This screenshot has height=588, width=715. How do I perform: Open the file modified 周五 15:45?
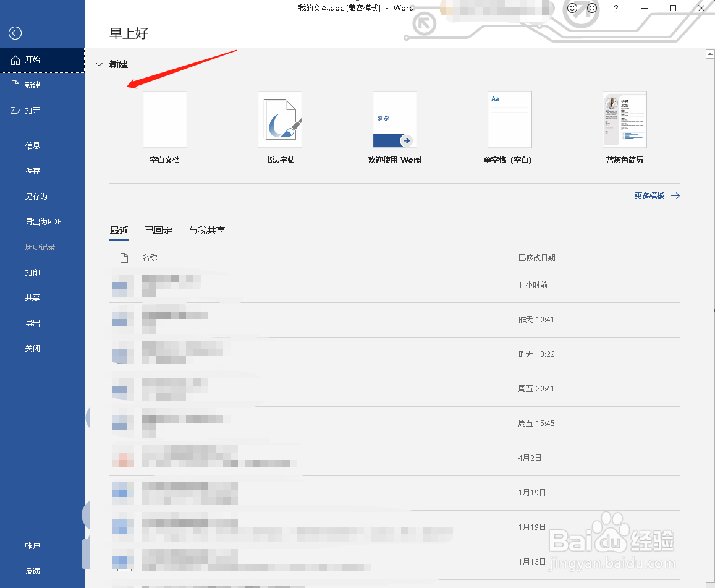pyautogui.click(x=395, y=424)
